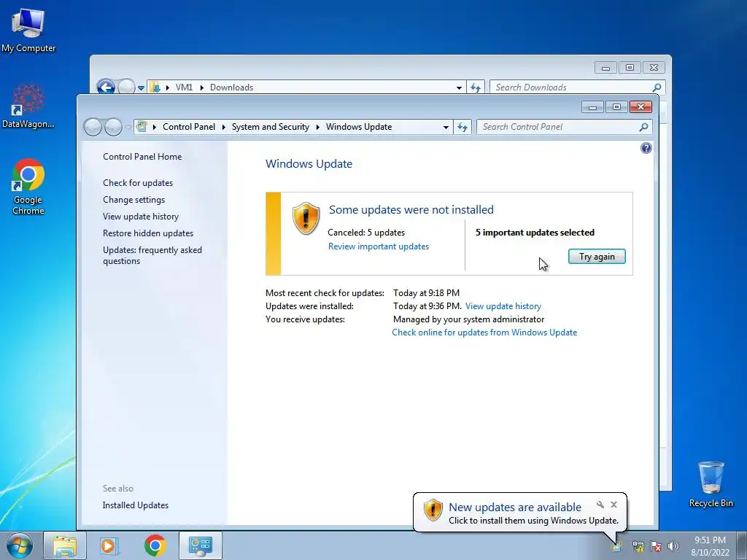Maximize the Windows Update window
The width and height of the screenshot is (747, 560).
pos(616,107)
